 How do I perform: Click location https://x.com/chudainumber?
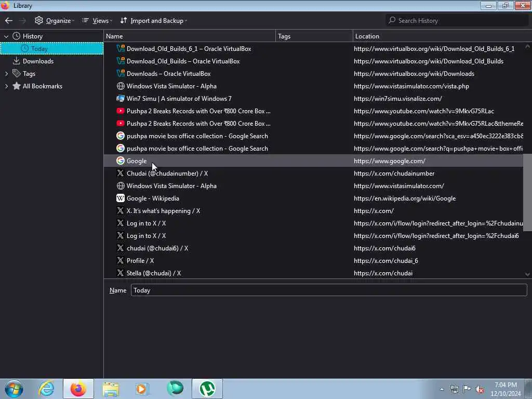[x=394, y=174]
